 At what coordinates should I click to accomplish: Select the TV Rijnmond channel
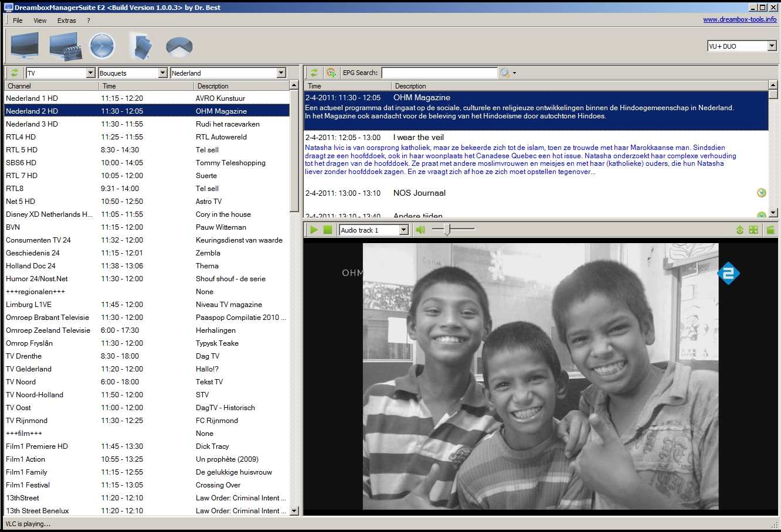(x=147, y=421)
